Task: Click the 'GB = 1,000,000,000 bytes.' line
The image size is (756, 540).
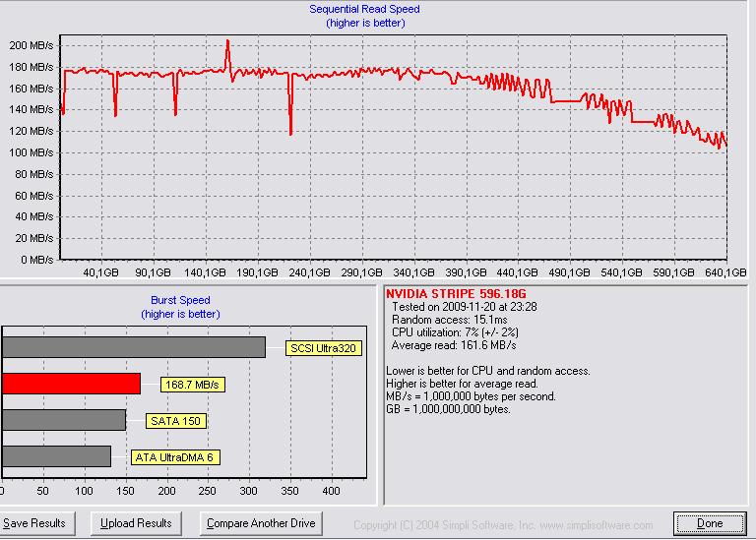Action: pos(448,409)
